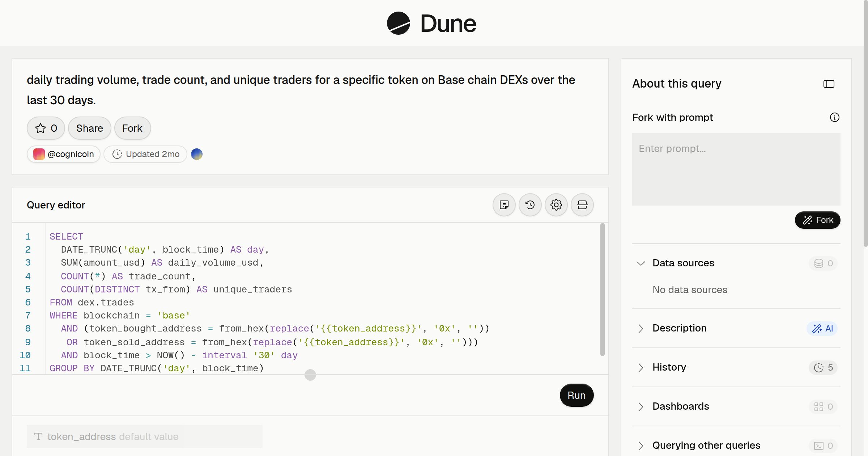Expand the Dashboards section
The height and width of the screenshot is (456, 868).
point(641,406)
